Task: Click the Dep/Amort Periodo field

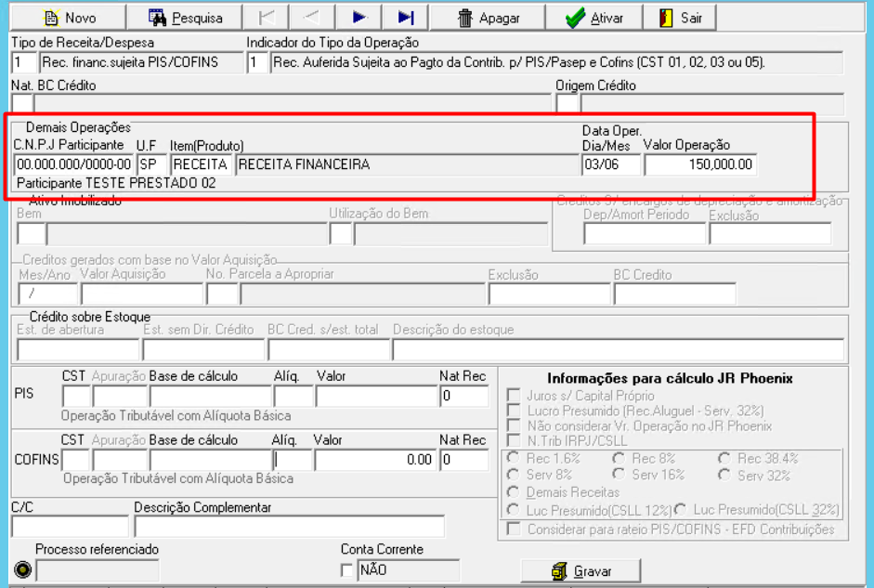Action: coord(645,234)
